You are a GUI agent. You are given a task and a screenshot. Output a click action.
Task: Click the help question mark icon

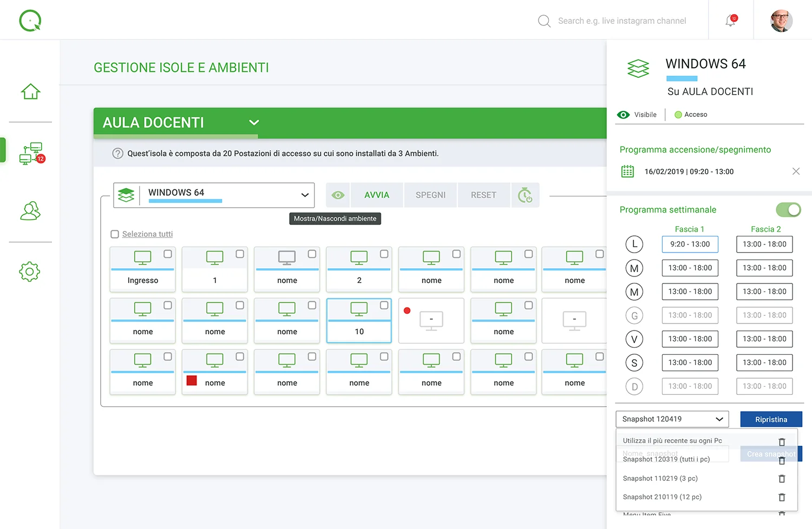[117, 153]
